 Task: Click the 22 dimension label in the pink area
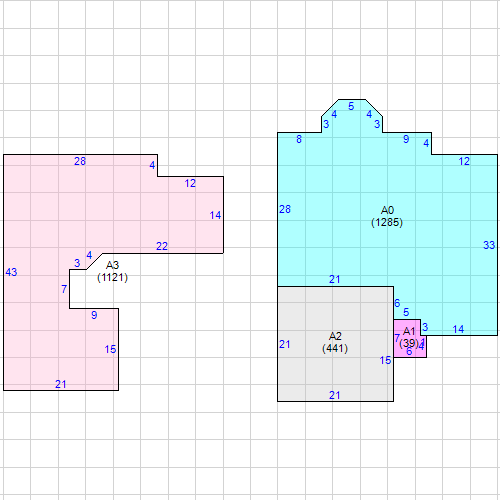[162, 246]
